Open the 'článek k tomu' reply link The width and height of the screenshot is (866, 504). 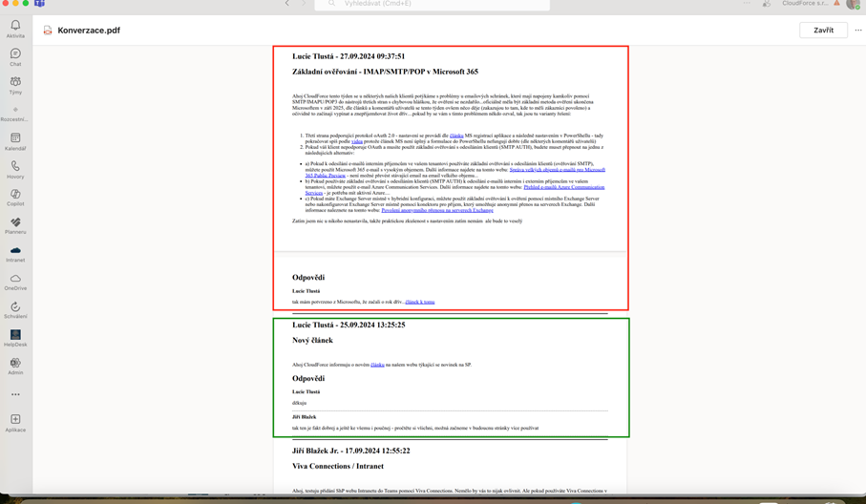(420, 302)
